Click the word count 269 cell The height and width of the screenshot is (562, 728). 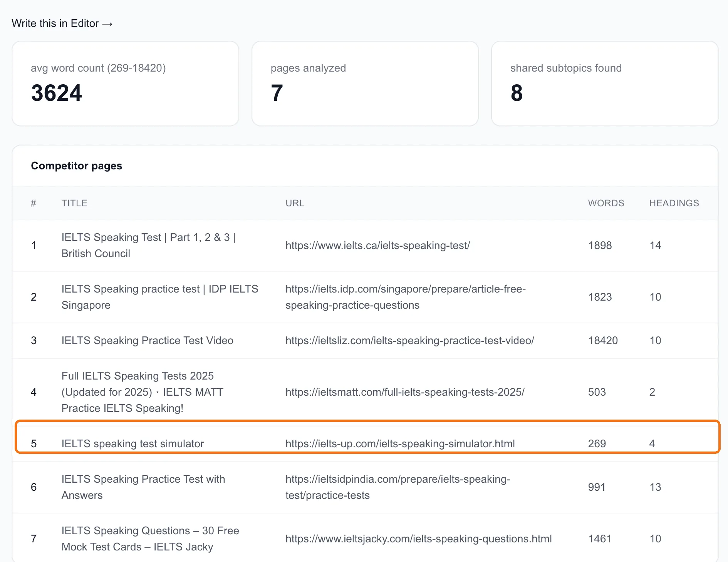pyautogui.click(x=597, y=444)
